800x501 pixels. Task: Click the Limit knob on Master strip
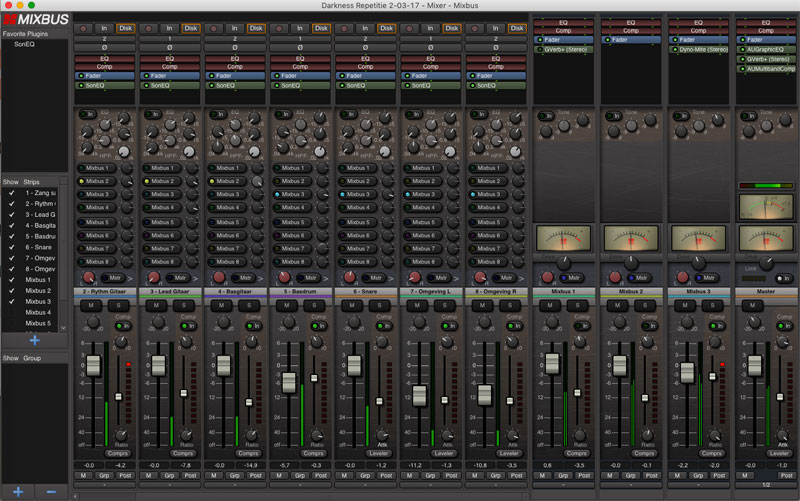pos(766,263)
